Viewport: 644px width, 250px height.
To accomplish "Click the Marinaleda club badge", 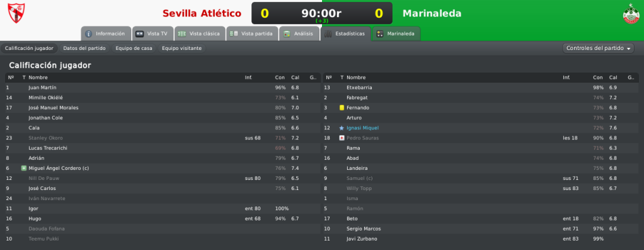I will point(631,13).
